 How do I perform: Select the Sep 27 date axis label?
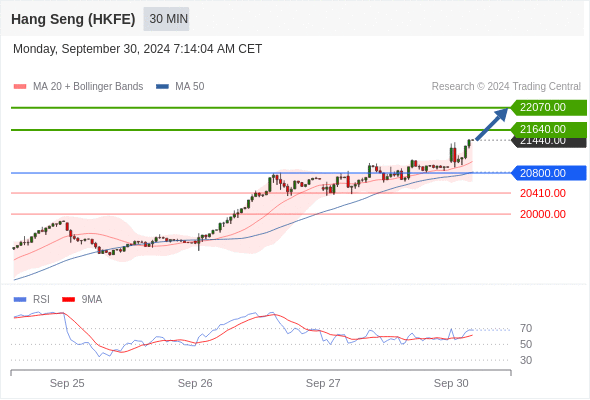(x=323, y=383)
